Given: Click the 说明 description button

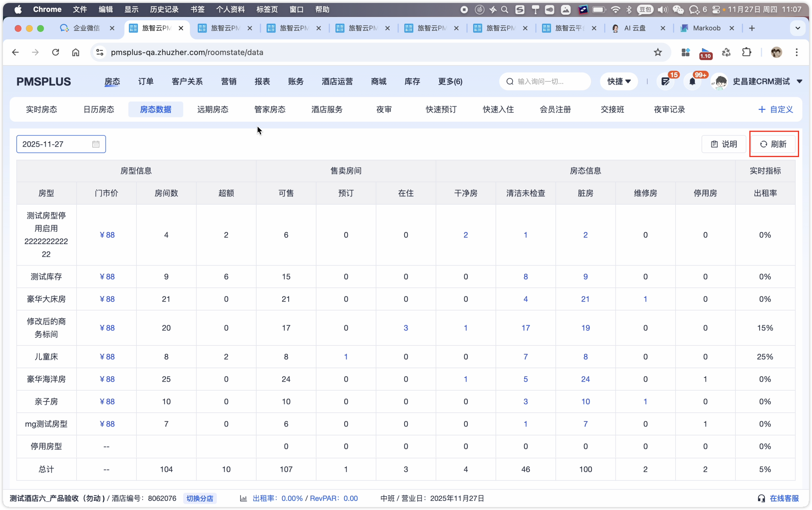Looking at the screenshot, I should 724,144.
